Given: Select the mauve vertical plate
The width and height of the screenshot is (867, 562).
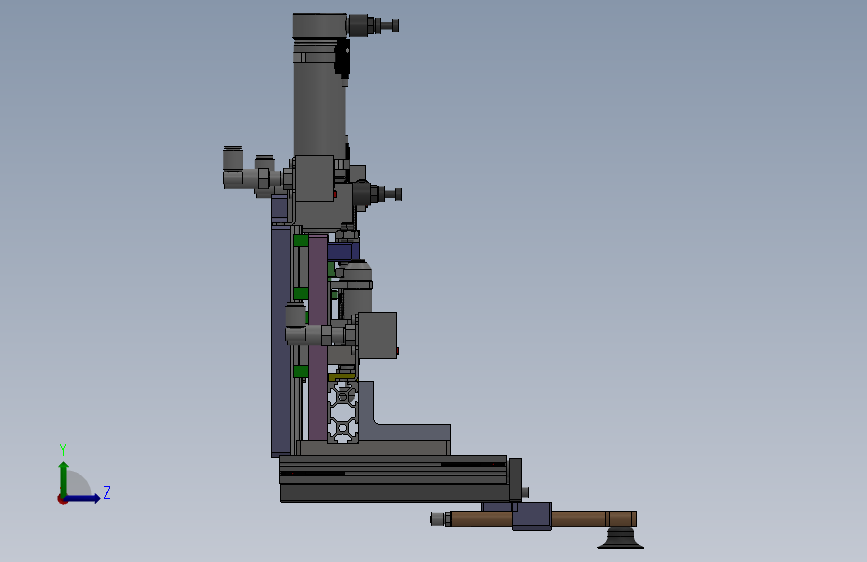Looking at the screenshot, I should pyautogui.click(x=318, y=337).
